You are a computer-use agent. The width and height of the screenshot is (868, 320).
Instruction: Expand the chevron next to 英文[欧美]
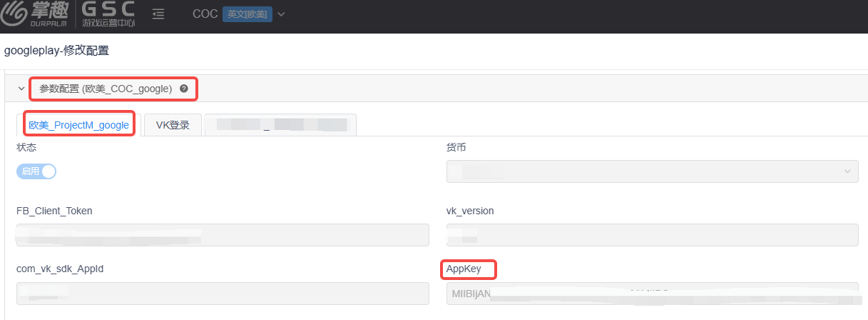[281, 14]
